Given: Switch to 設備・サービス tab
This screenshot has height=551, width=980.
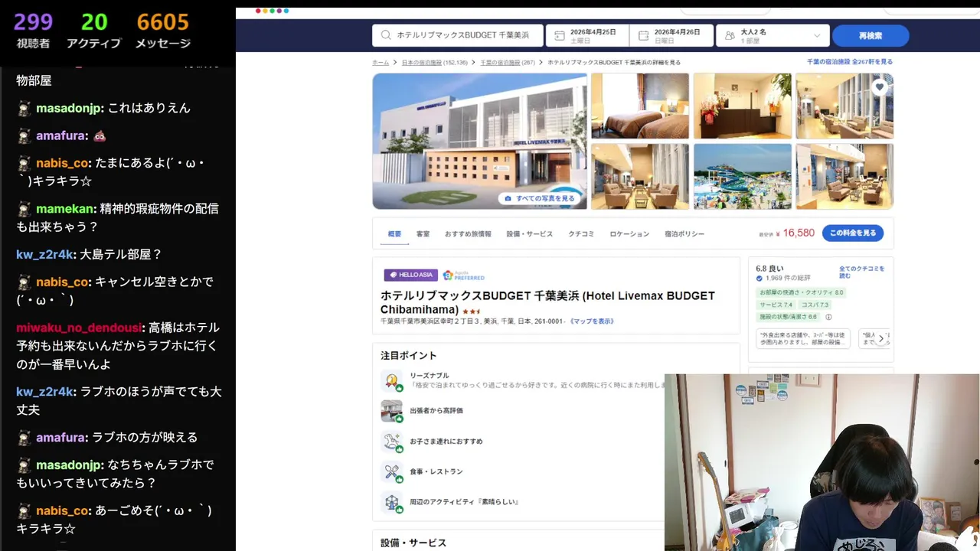Looking at the screenshot, I should click(x=529, y=233).
